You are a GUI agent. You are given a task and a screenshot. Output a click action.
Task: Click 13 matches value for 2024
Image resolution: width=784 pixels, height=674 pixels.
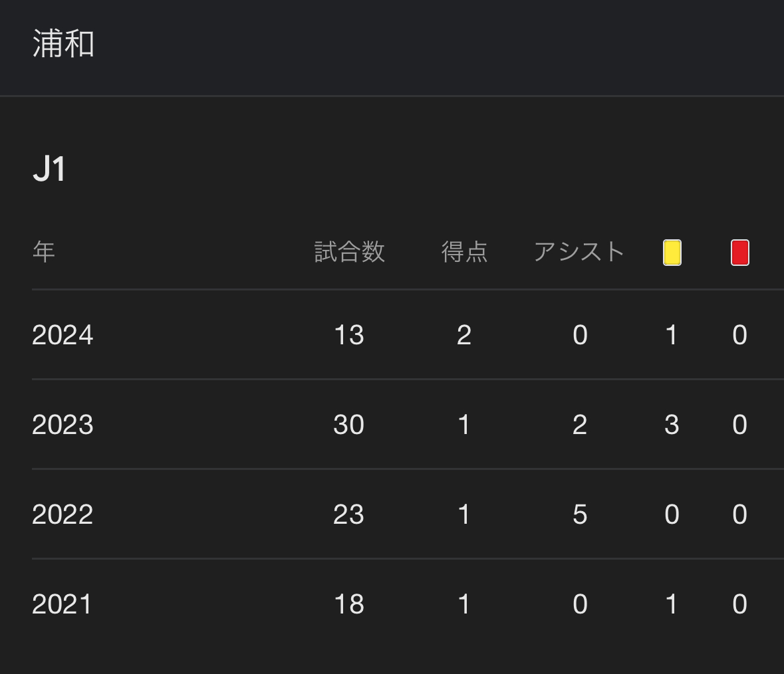[349, 335]
